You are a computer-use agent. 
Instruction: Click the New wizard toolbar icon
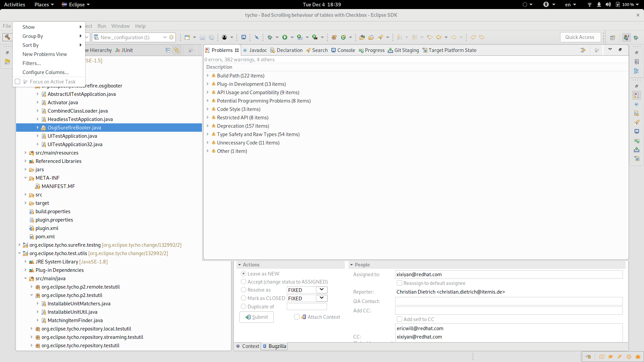pos(187,37)
